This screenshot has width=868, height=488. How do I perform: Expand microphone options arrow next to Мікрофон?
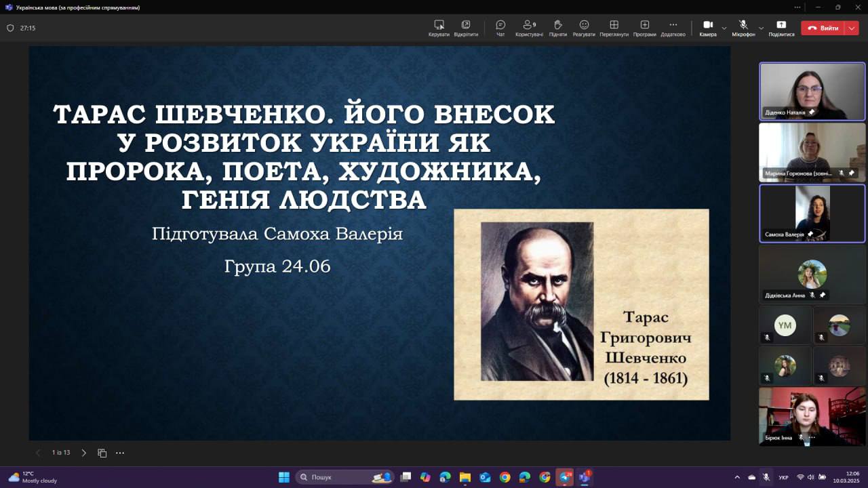[x=761, y=28]
